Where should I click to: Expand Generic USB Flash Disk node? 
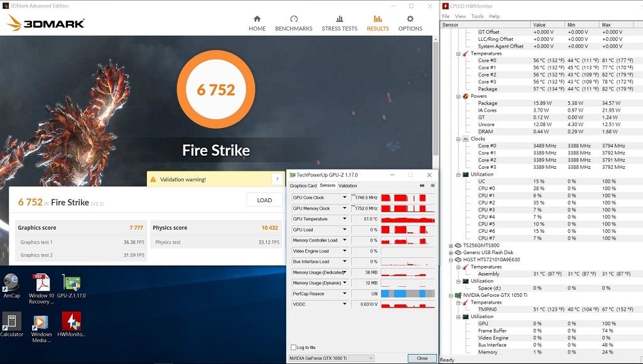pos(451,252)
